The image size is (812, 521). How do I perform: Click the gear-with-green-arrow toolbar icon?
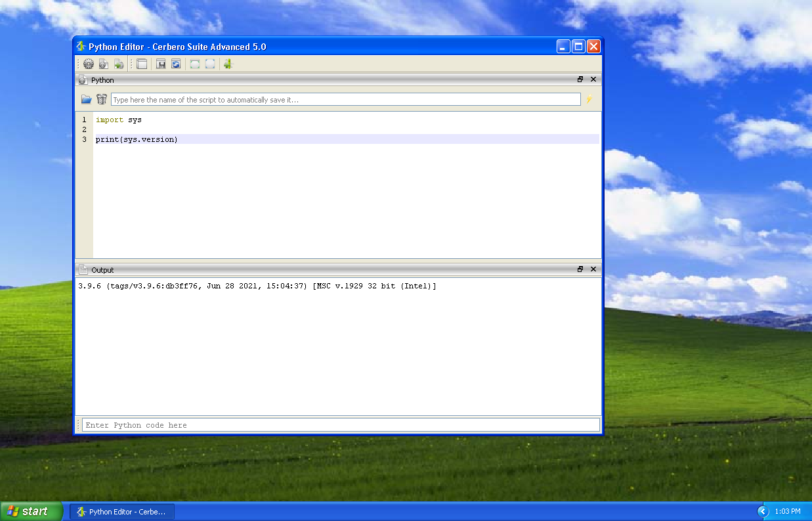tap(119, 64)
